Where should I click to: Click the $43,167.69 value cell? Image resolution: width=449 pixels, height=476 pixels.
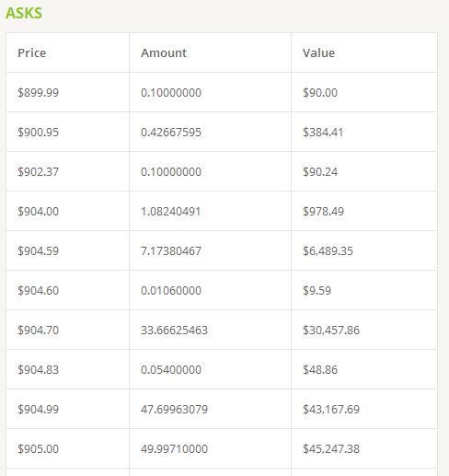click(331, 409)
